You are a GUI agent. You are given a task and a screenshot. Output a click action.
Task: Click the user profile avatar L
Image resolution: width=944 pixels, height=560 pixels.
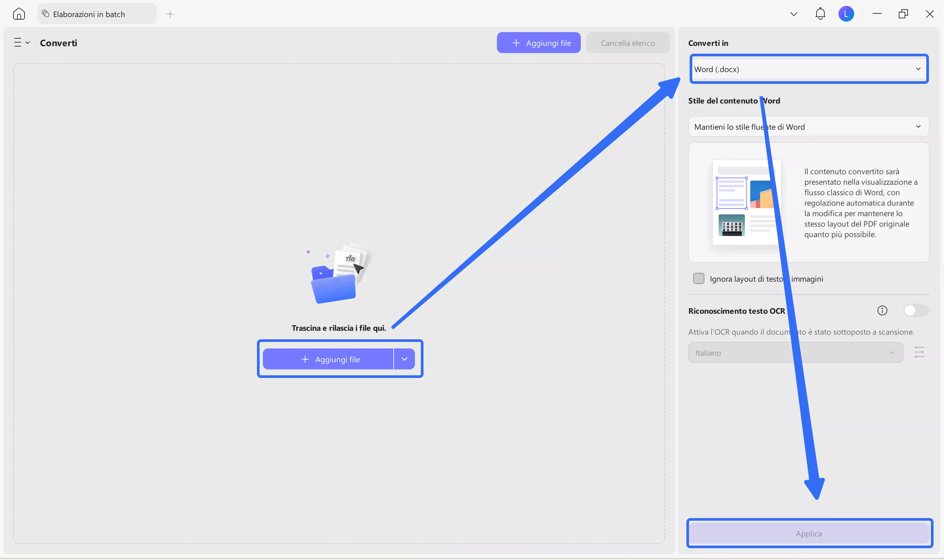846,14
